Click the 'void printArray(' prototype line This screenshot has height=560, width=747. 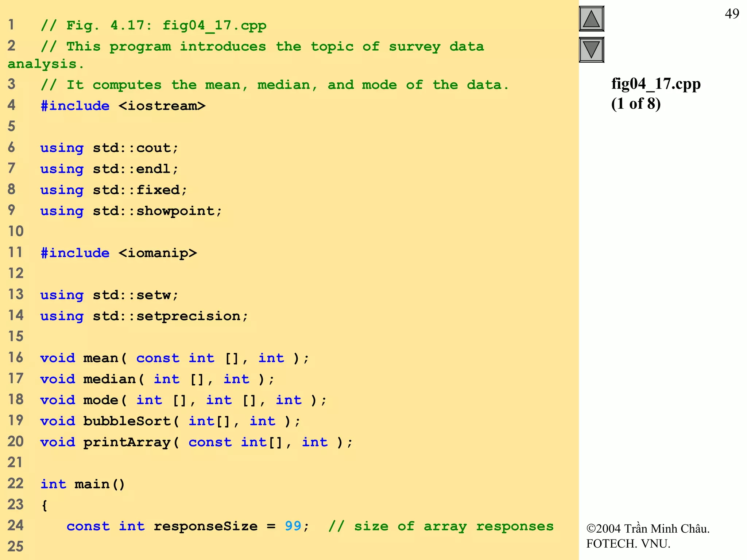point(197,442)
